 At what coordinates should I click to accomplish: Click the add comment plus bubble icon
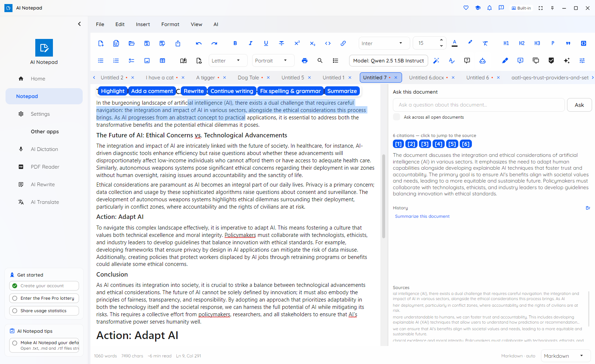tap(520, 61)
